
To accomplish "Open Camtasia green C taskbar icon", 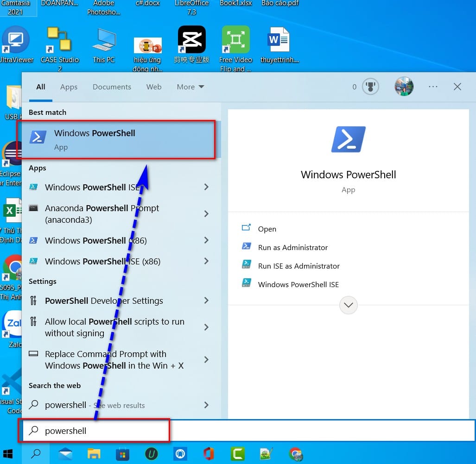I will 237,454.
